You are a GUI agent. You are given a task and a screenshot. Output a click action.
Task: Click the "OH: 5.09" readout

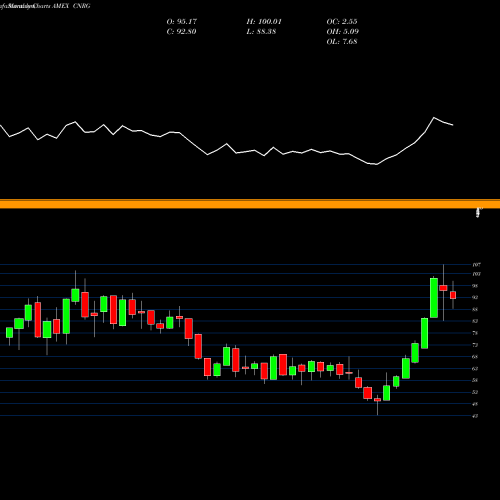(x=343, y=32)
